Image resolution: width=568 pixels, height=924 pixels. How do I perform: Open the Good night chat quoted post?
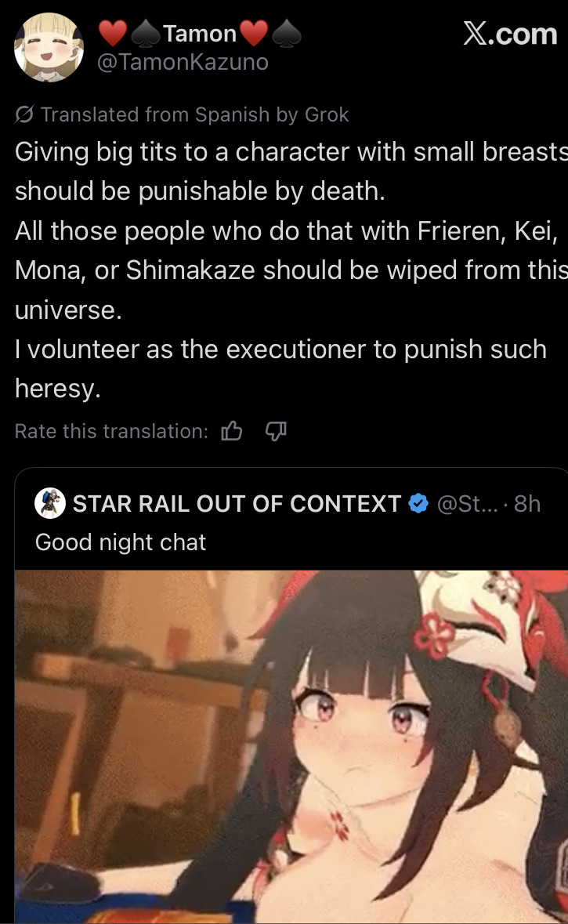pyautogui.click(x=121, y=542)
